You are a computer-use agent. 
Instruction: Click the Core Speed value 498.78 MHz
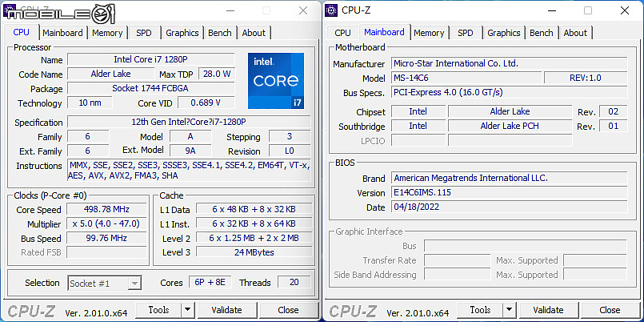pos(106,209)
